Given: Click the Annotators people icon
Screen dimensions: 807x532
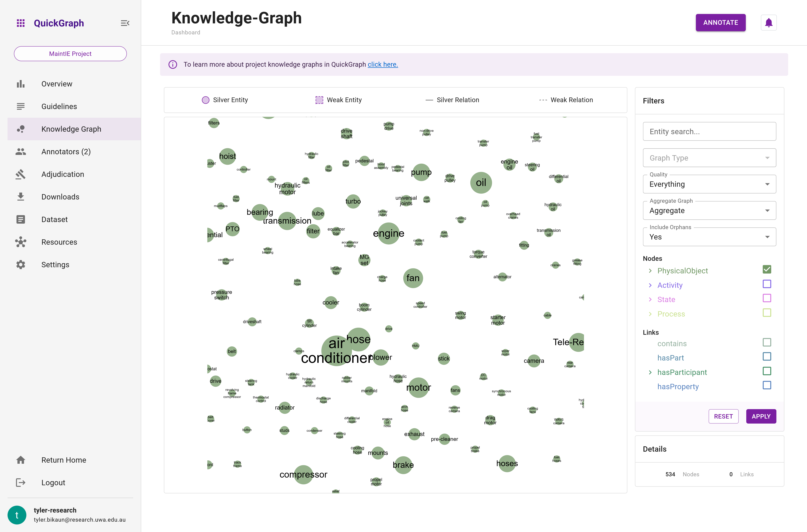Looking at the screenshot, I should click(21, 152).
